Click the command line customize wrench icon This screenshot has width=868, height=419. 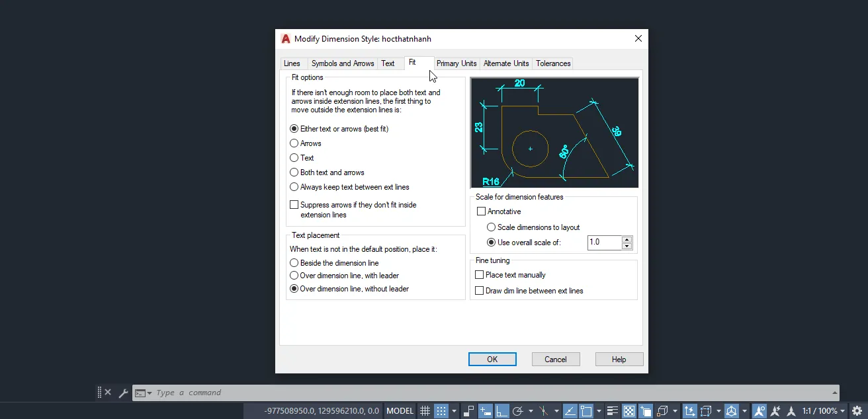pos(123,393)
